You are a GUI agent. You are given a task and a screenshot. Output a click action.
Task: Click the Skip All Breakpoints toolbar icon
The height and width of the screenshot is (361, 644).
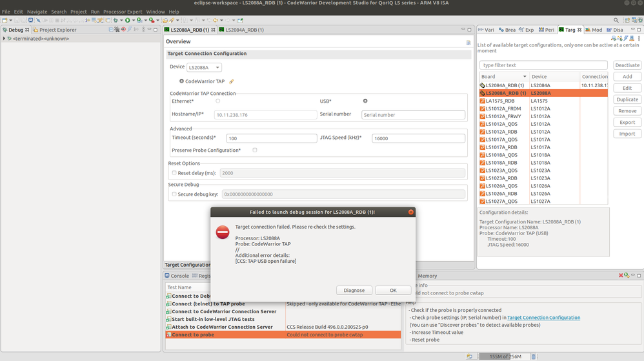click(38, 20)
